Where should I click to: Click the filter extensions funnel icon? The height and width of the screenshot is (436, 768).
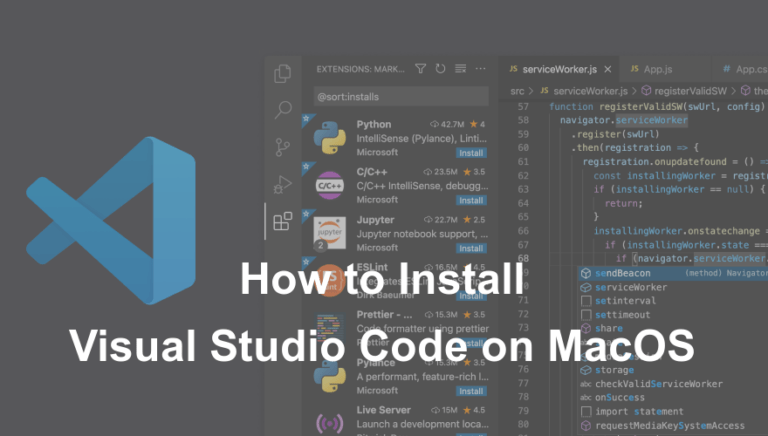point(420,69)
